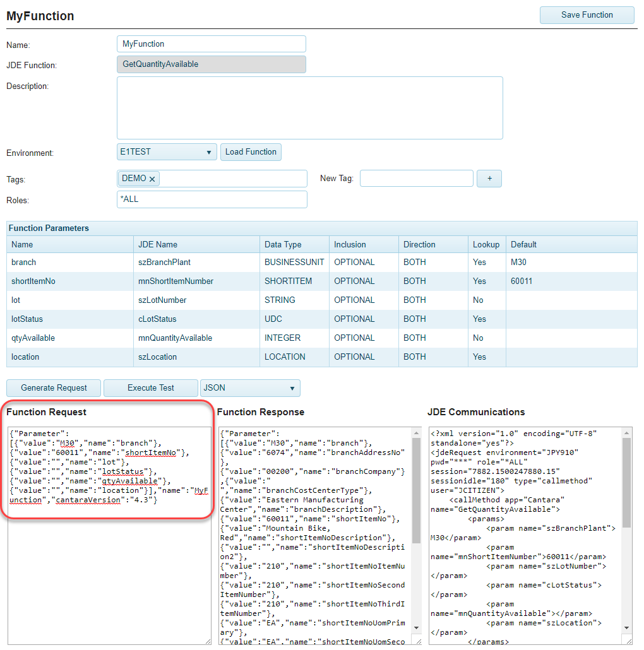Open the E1TEST environment dropdown
The image size is (644, 650).
pyautogui.click(x=167, y=152)
